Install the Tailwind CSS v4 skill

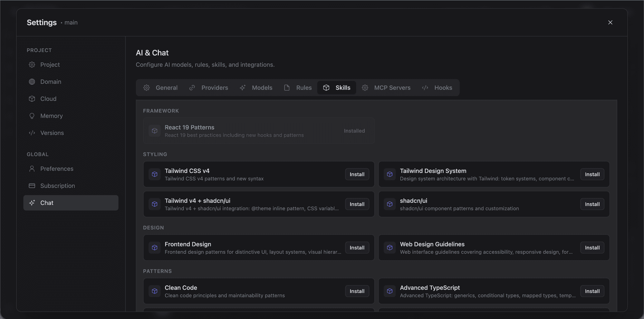(357, 174)
